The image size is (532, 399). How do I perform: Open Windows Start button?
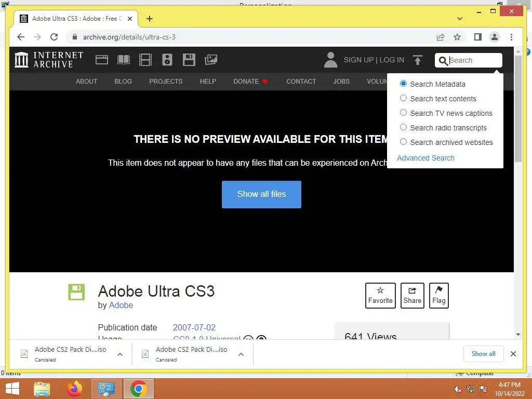point(12,389)
